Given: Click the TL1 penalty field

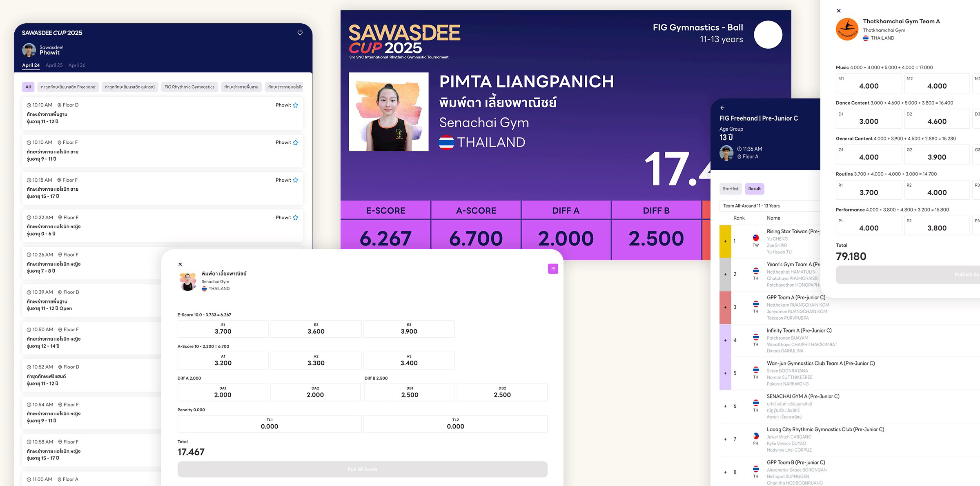Looking at the screenshot, I should pyautogui.click(x=269, y=424).
